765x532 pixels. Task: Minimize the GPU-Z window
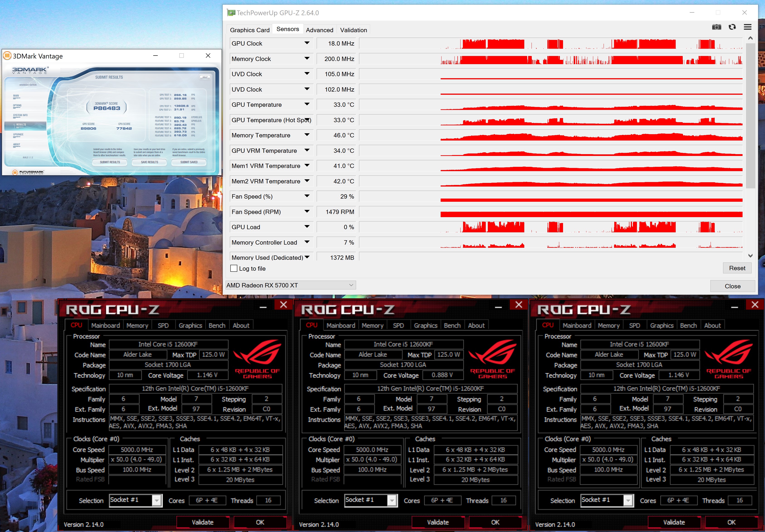pos(692,13)
